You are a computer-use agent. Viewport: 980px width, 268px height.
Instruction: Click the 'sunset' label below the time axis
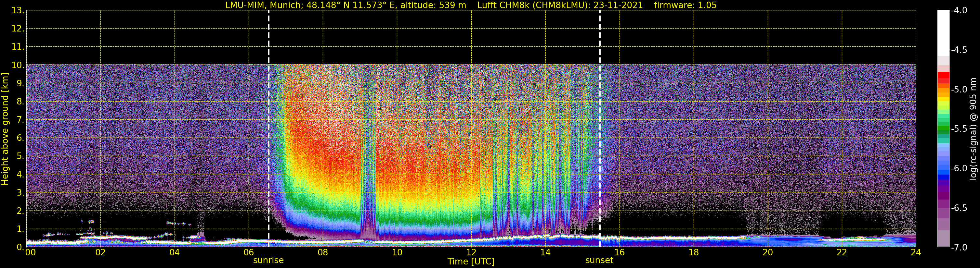599,261
